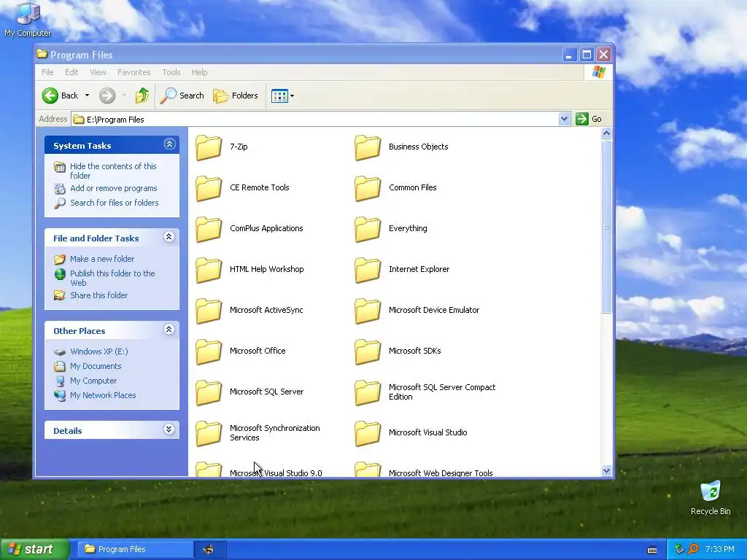The height and width of the screenshot is (560, 747).
Task: Click inside the Address field text
Action: [115, 120]
